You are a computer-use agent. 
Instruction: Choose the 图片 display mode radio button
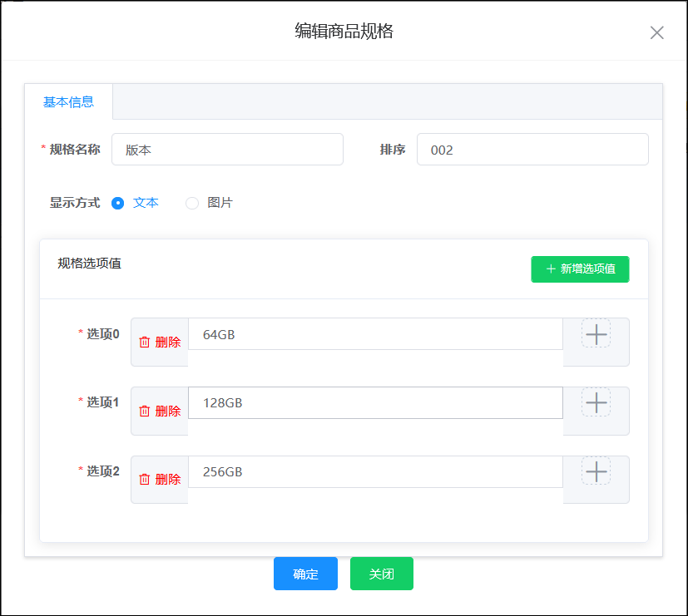click(192, 203)
